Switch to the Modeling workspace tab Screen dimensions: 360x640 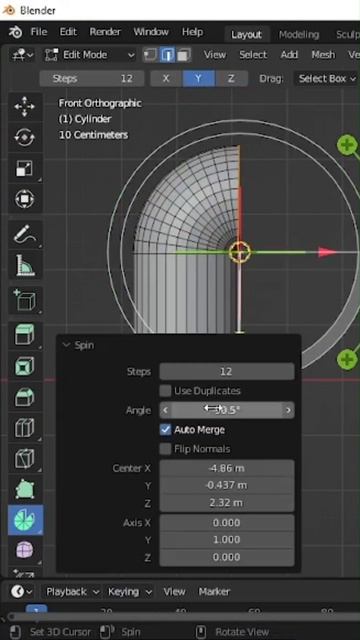(299, 35)
